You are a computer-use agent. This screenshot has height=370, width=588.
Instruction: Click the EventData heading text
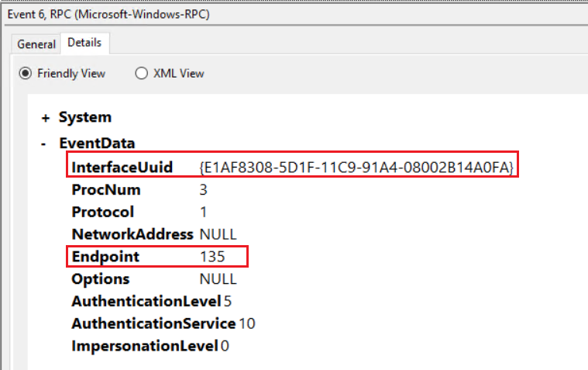click(97, 143)
